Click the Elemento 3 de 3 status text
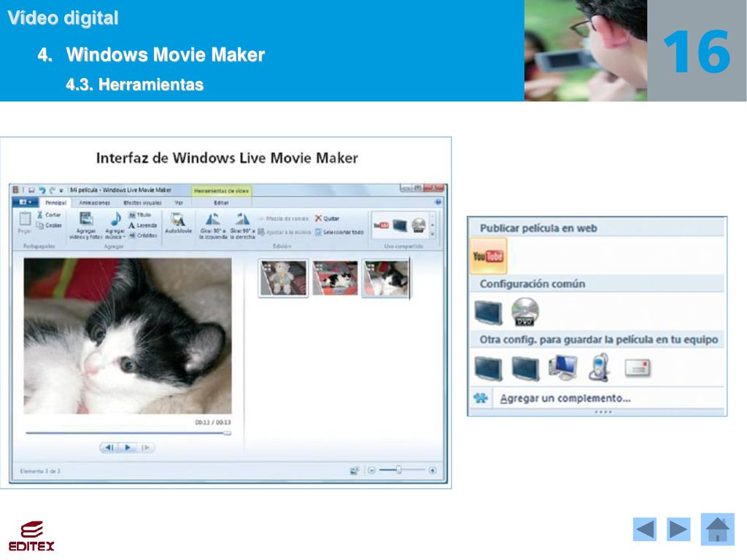747x560 pixels. pyautogui.click(x=40, y=471)
